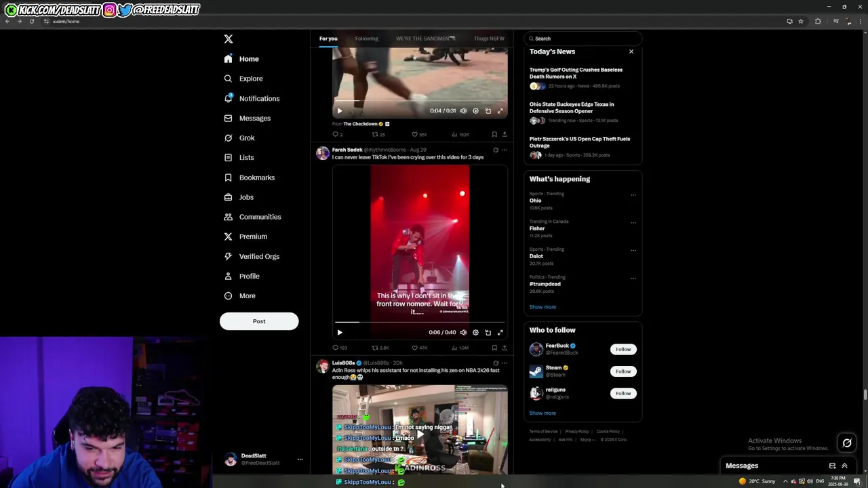Open More menu in the sidebar
Viewport: 868px width, 488px height.
(239, 296)
